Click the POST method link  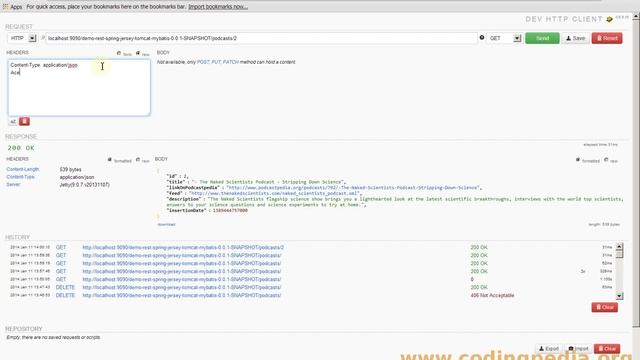click(x=203, y=62)
